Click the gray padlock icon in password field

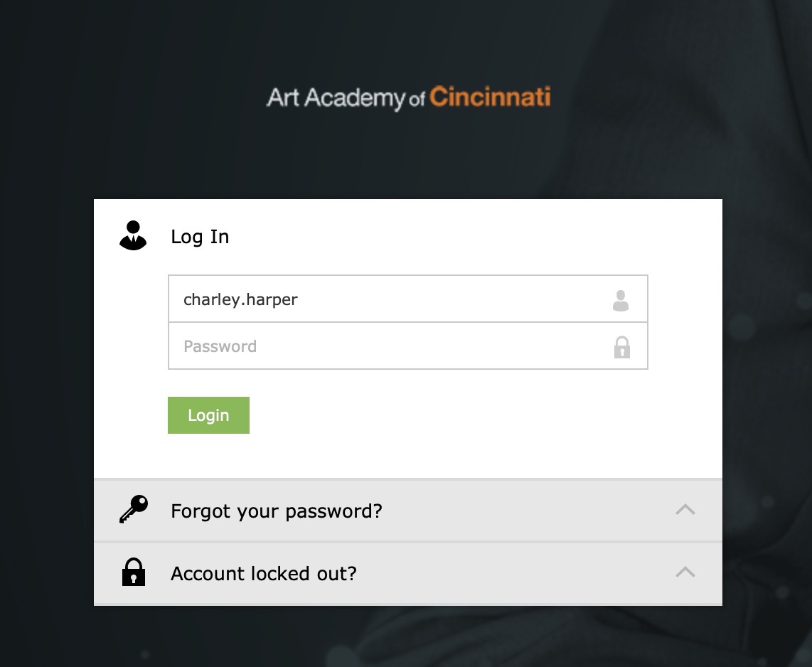click(x=622, y=347)
